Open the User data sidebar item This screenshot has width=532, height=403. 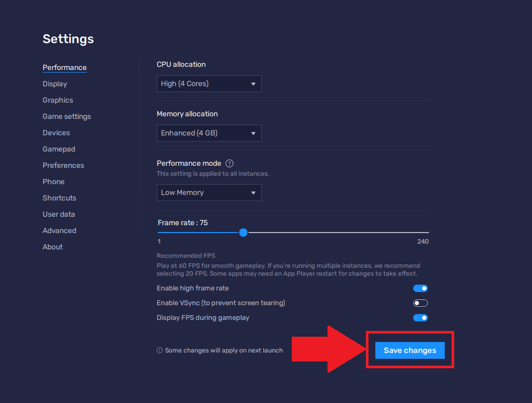point(59,214)
